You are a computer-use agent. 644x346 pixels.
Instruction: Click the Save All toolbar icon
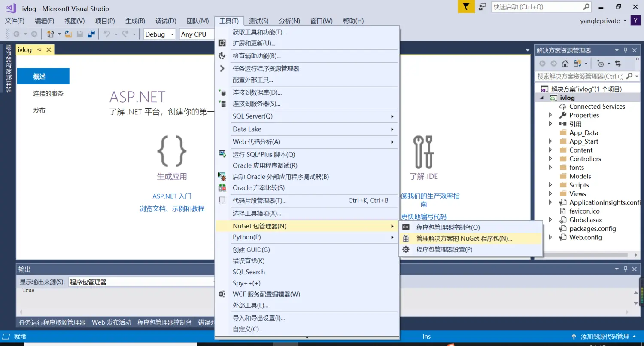pos(91,34)
